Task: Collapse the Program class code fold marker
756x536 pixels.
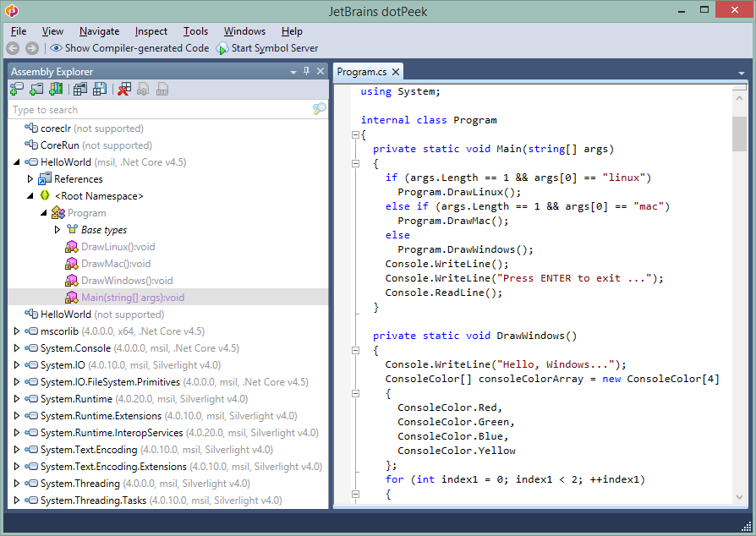Action: coord(355,135)
